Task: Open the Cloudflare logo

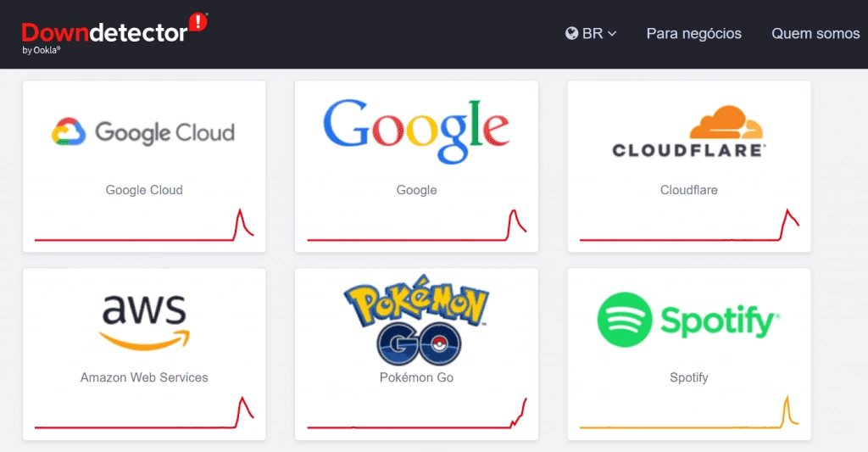Action: point(688,131)
